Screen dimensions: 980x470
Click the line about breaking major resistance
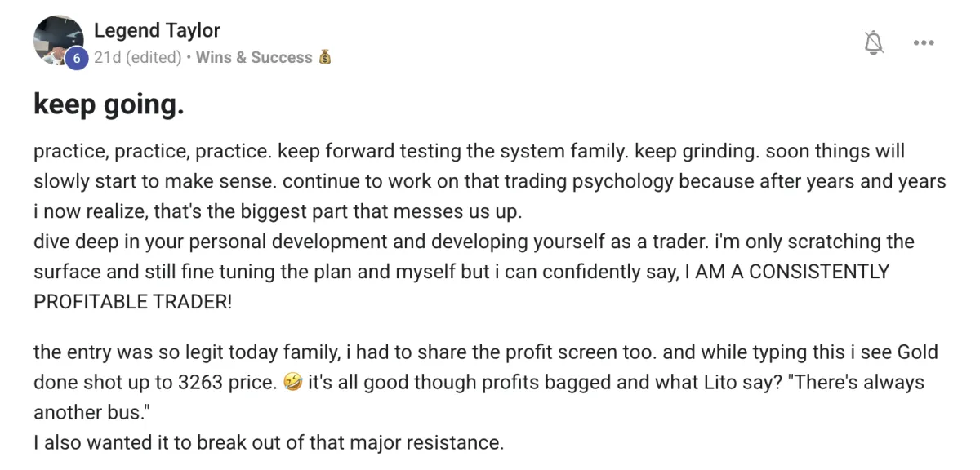click(x=269, y=443)
